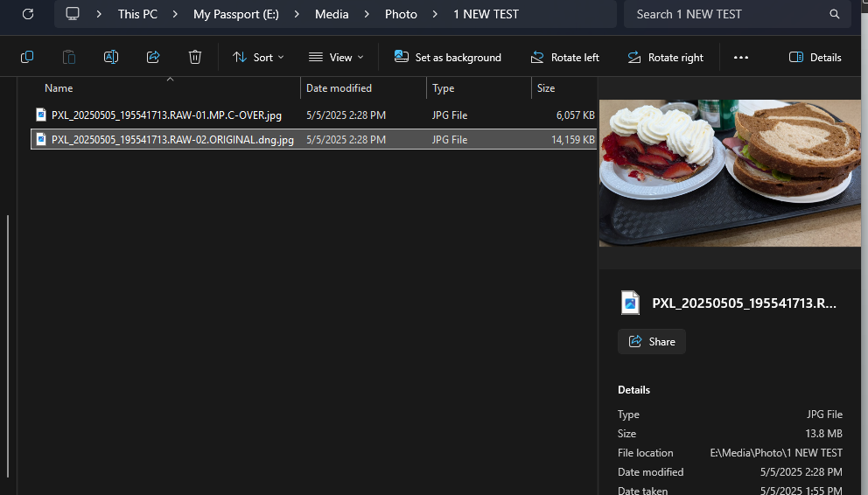Image resolution: width=868 pixels, height=495 pixels.
Task: Click E:\Media\Photo\1 NEW TEST file location
Action: click(776, 453)
